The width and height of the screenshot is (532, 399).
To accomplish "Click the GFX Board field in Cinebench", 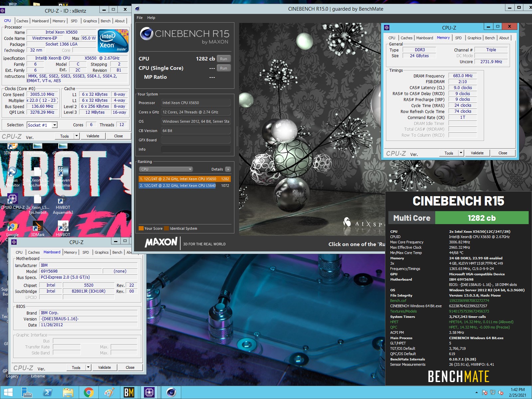I will click(196, 140).
